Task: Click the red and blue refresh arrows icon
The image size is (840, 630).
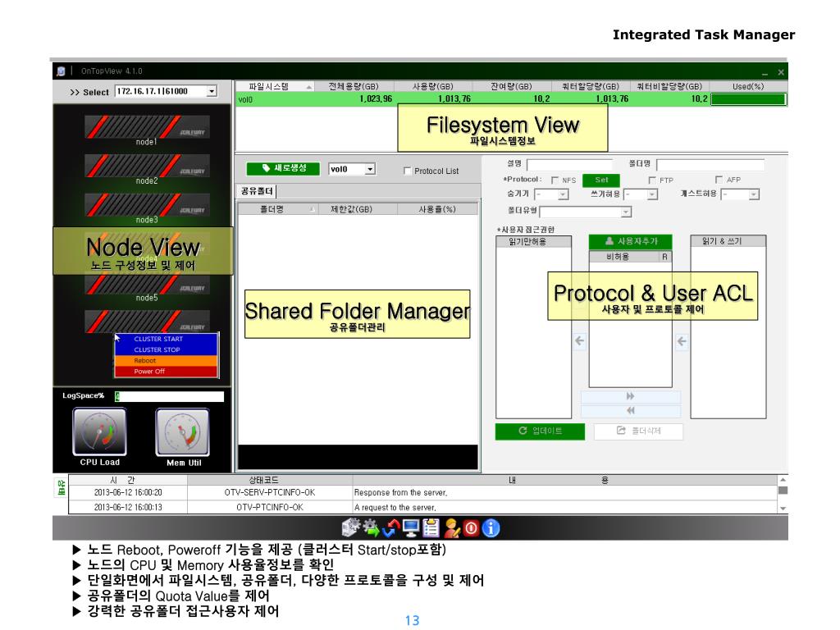Action: [x=391, y=528]
